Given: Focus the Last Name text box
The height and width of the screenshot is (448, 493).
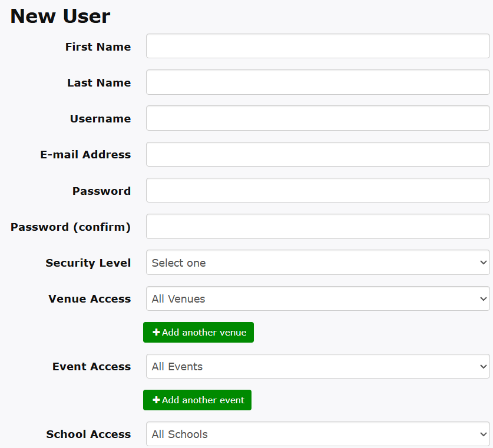Looking at the screenshot, I should pos(317,82).
